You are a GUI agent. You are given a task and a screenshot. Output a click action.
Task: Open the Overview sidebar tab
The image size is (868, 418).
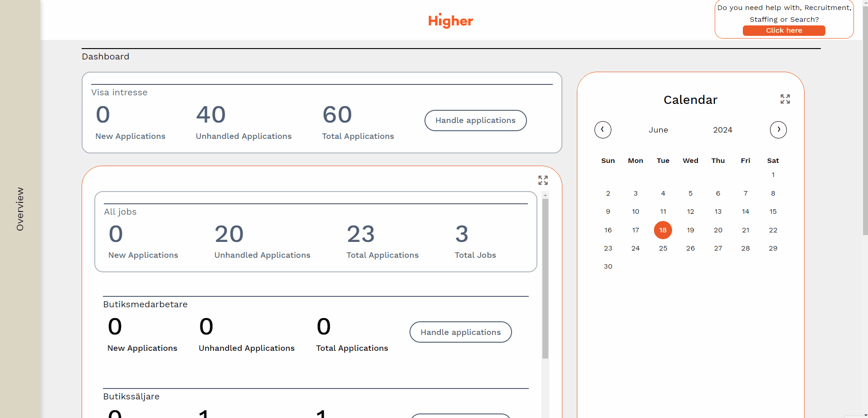pos(20,209)
